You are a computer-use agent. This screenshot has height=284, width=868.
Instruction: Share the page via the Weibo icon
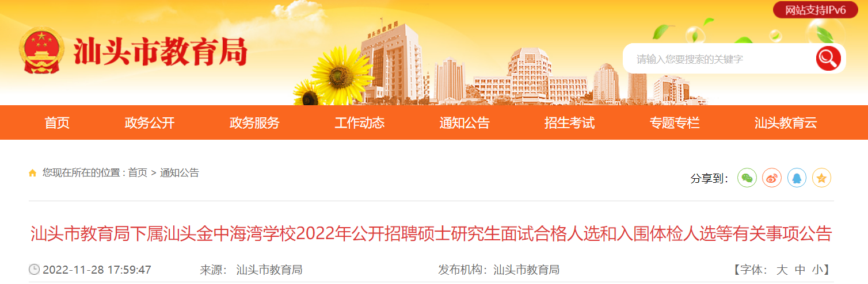coord(772,178)
